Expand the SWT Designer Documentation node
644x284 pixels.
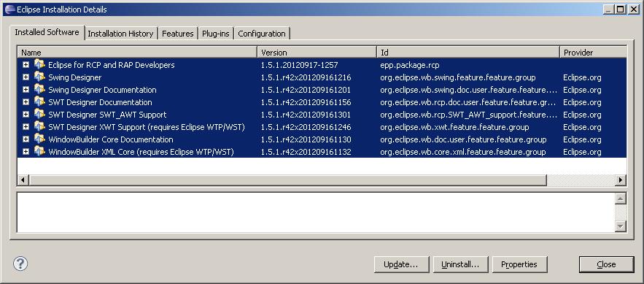click(26, 102)
